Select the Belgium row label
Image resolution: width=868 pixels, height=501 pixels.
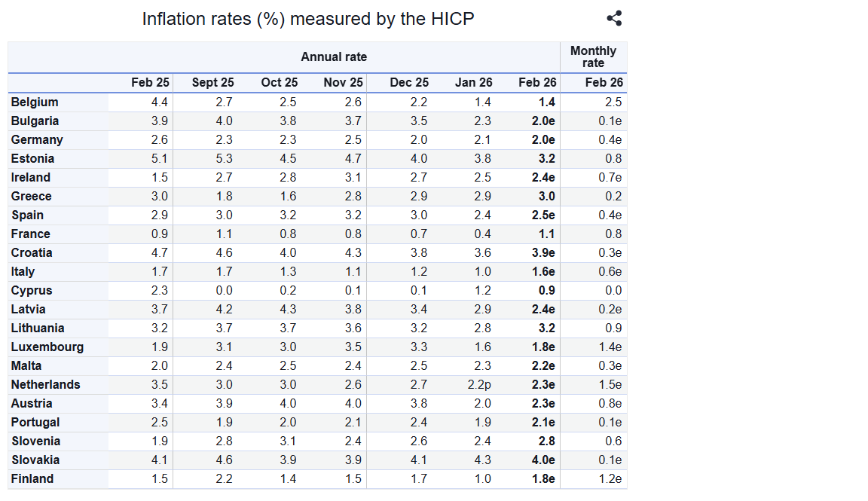[35, 102]
